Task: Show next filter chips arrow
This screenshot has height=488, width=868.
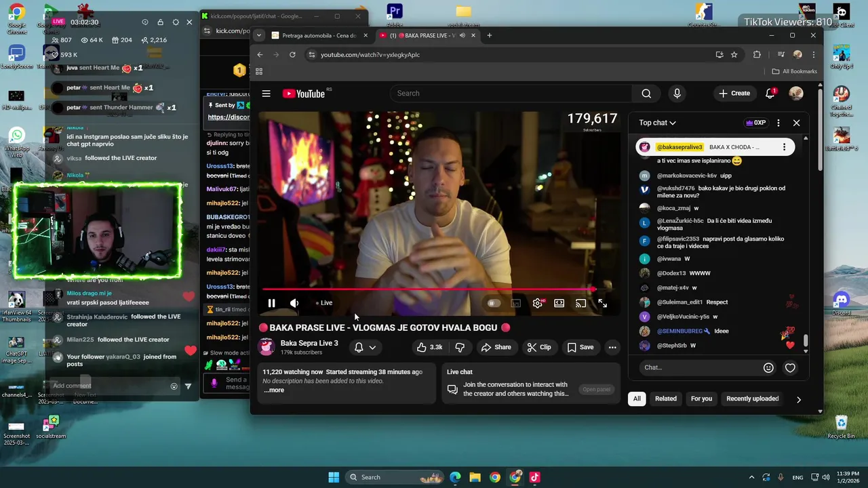Action: (x=798, y=399)
